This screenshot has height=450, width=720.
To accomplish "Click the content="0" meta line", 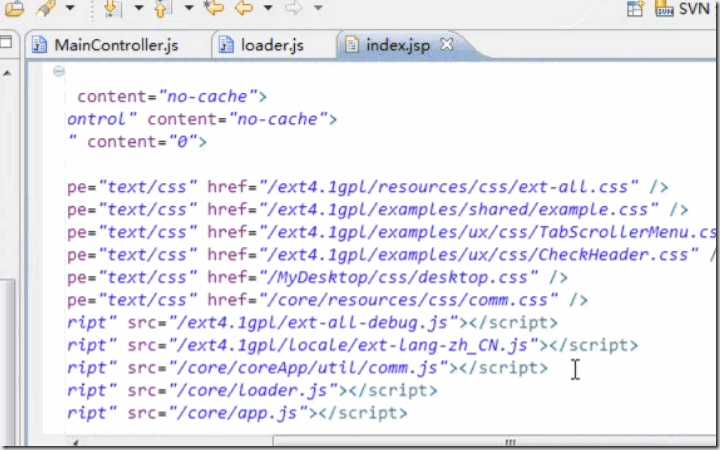I will pos(137,141).
